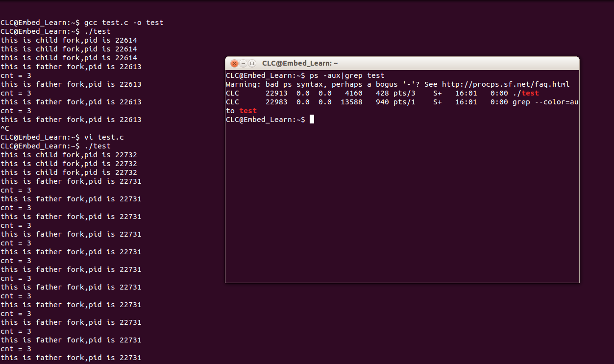Click the value 13588 in ps output

(x=352, y=102)
